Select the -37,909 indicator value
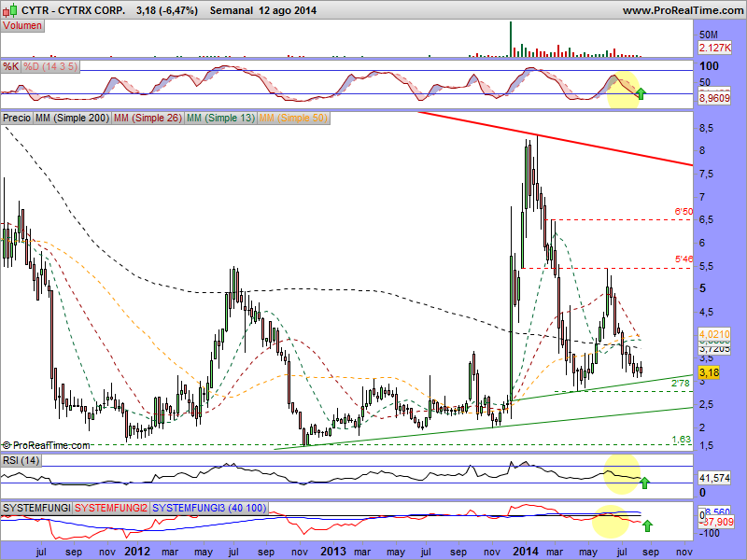Image resolution: width=747 pixels, height=560 pixels. pyautogui.click(x=716, y=522)
